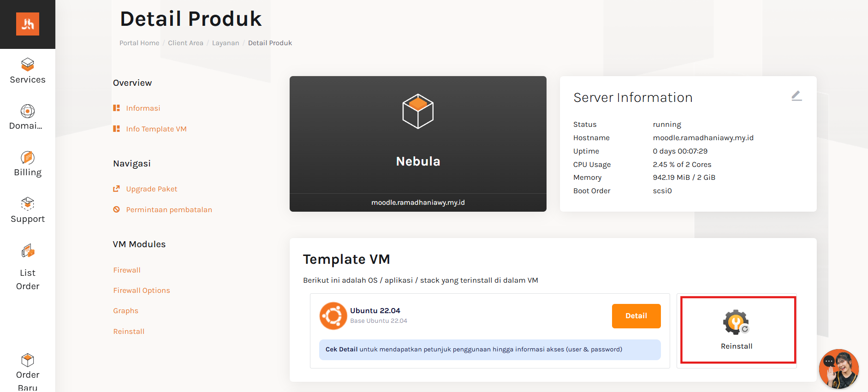Open the live chat avatar bubble

coord(838,369)
